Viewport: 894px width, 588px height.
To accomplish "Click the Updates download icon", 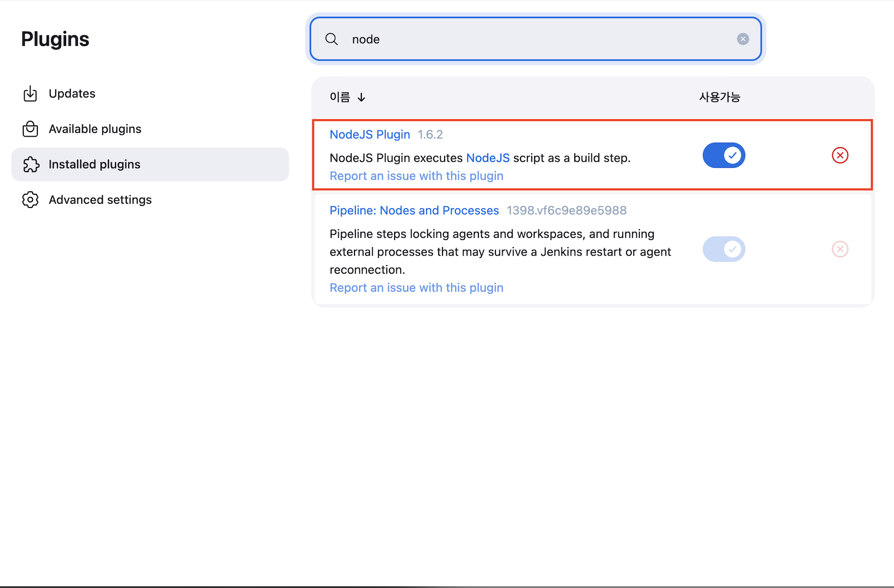I will [30, 93].
